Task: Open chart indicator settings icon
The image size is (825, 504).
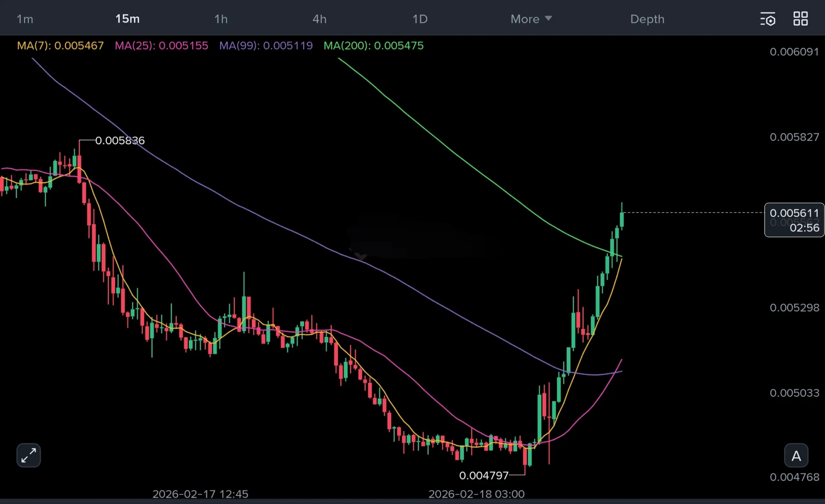Action: point(767,19)
